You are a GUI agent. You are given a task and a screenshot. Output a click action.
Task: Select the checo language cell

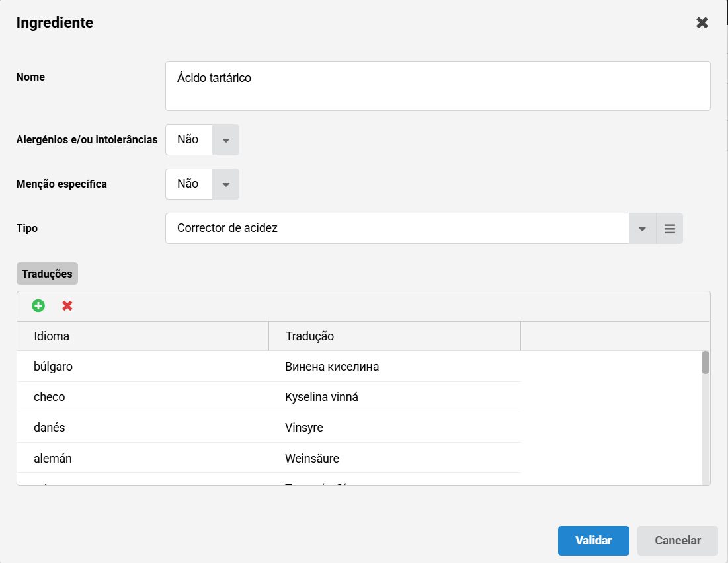[143, 397]
